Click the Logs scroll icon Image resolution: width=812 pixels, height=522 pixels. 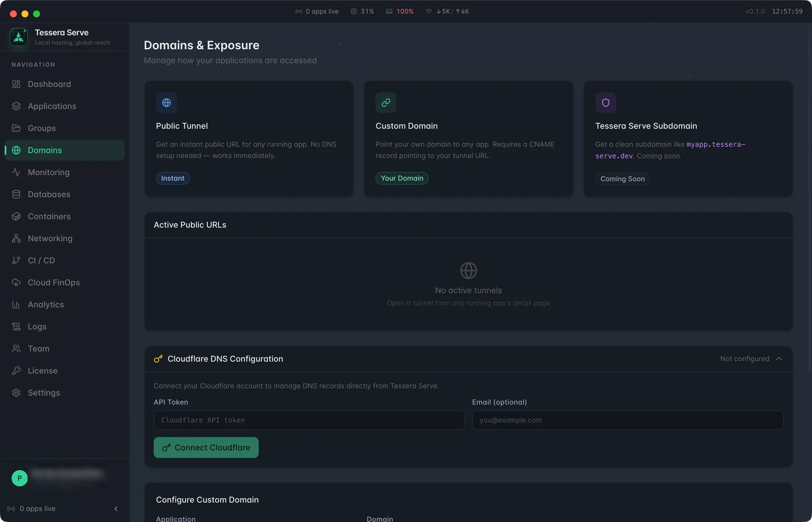(16, 327)
